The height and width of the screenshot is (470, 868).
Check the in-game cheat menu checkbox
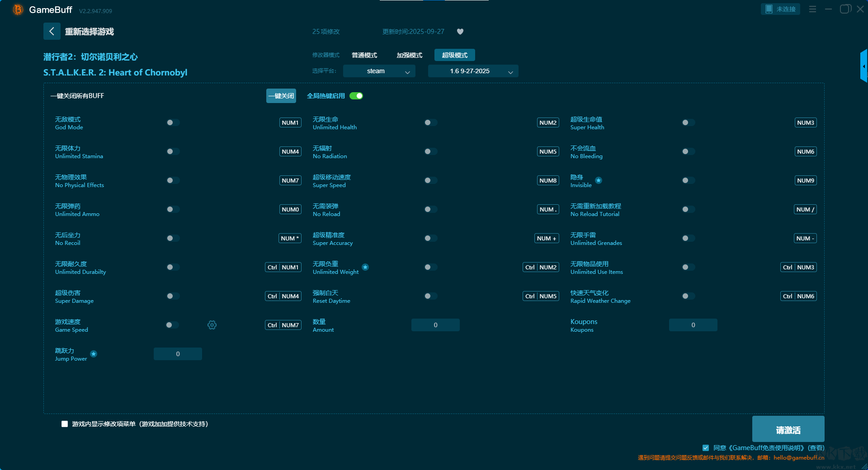tap(65, 424)
